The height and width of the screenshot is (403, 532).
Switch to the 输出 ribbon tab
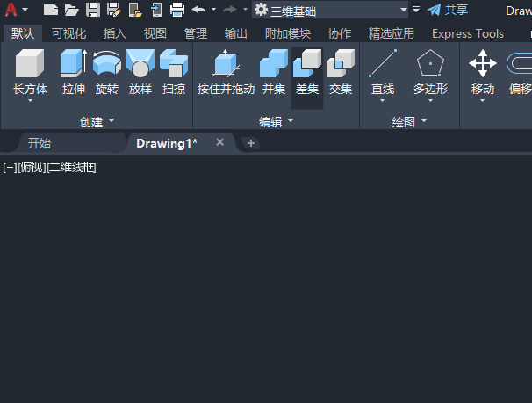(x=236, y=33)
